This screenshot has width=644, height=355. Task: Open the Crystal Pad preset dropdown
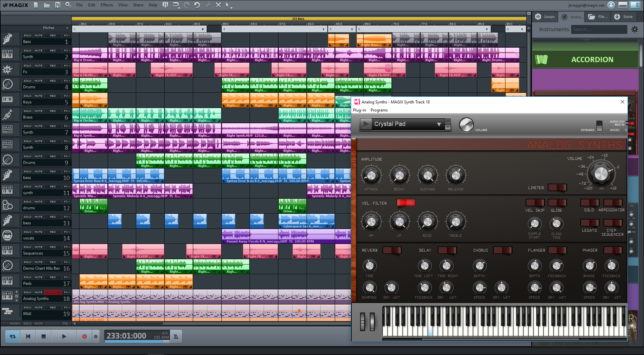click(x=439, y=124)
